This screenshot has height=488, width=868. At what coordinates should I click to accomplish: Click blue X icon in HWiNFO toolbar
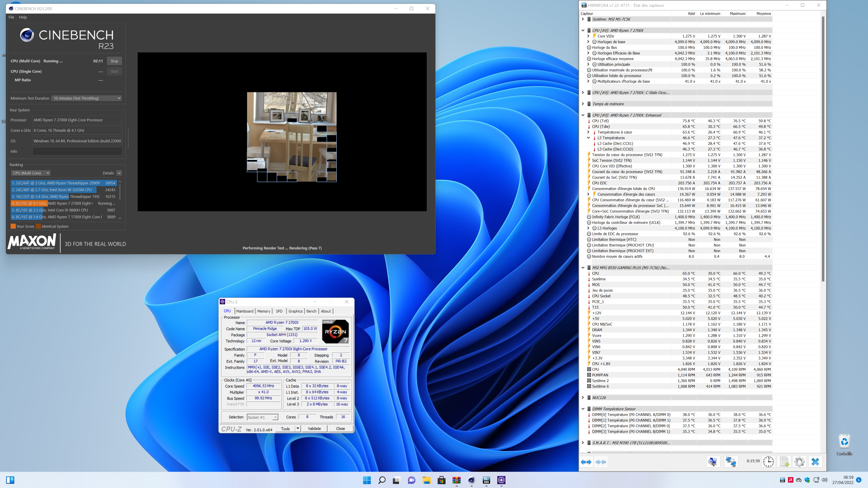815,462
